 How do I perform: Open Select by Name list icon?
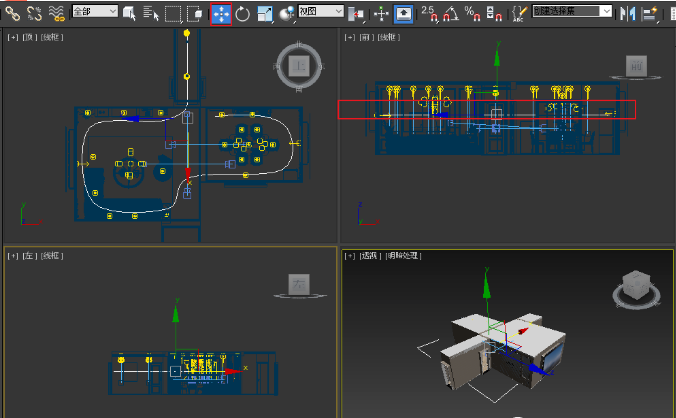[x=151, y=13]
